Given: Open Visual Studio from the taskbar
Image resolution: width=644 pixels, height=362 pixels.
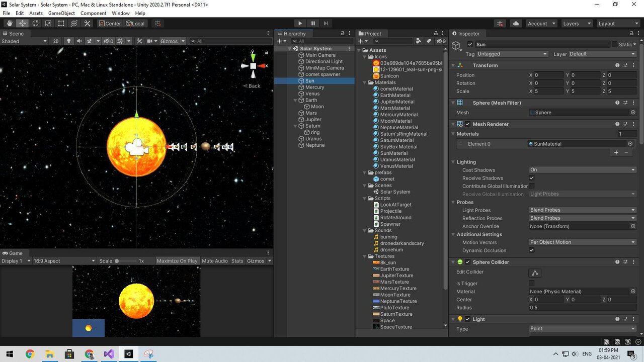Looking at the screenshot, I should point(109,354).
